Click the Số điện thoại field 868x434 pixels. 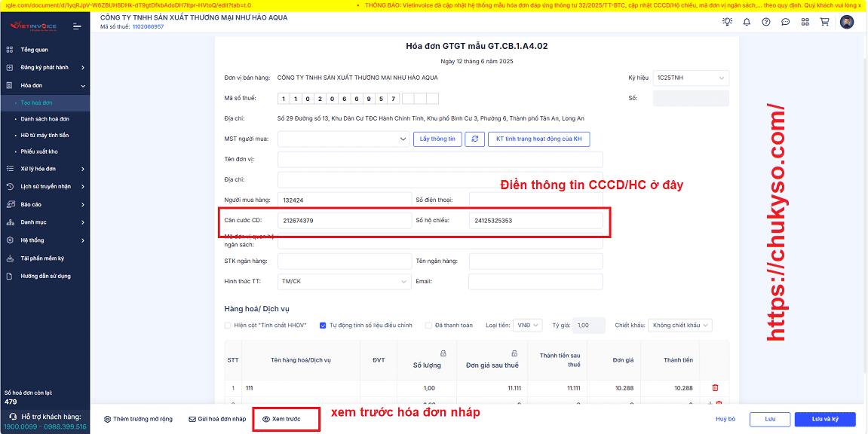[x=535, y=200]
